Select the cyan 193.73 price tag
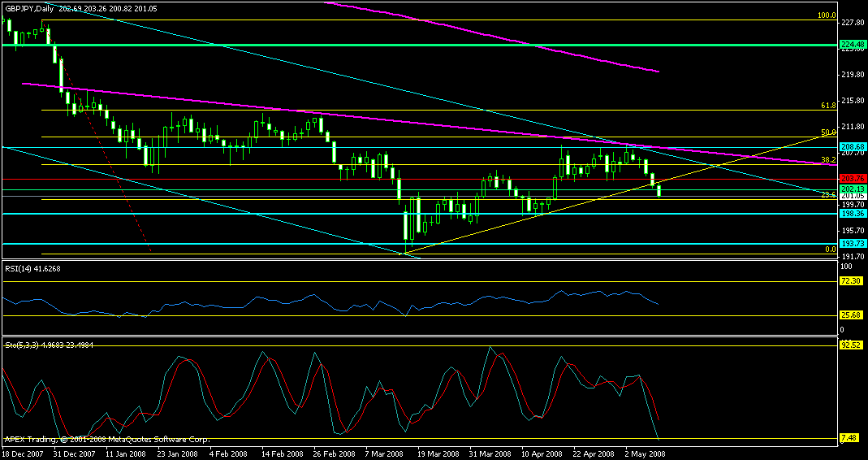The width and height of the screenshot is (868, 460). click(x=850, y=243)
